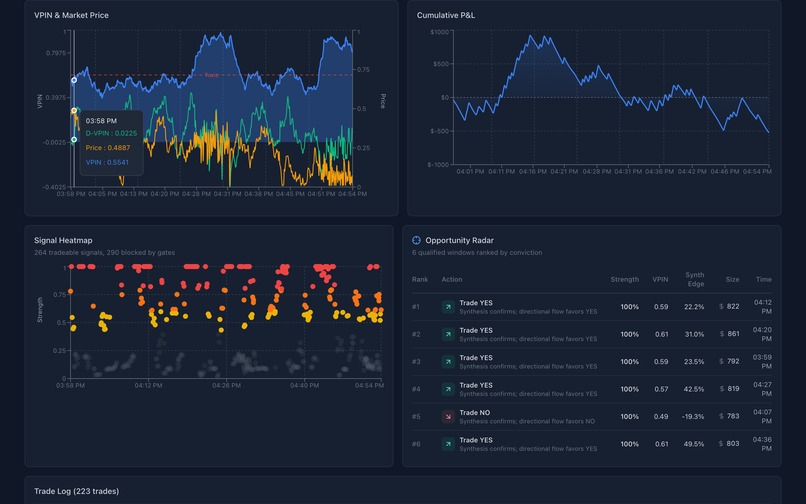Click the 04:36 PM time in rank #6
Screen dimensions: 806x504
(x=762, y=444)
